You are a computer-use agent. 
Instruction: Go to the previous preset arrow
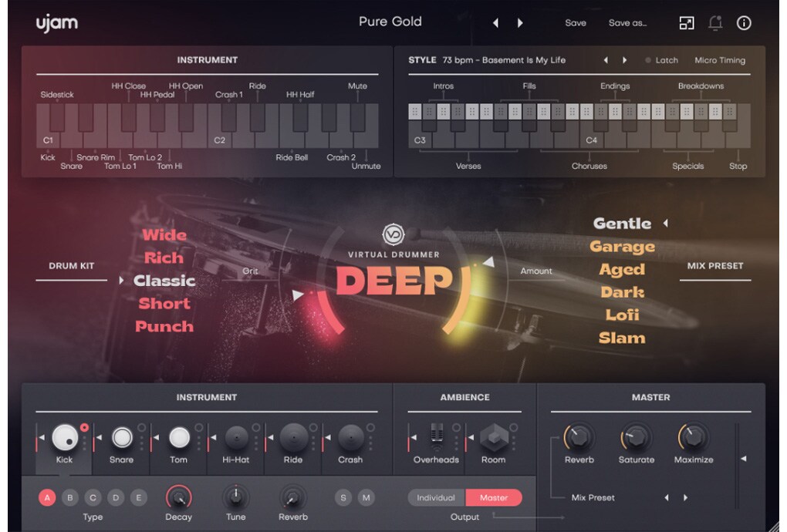pos(496,23)
